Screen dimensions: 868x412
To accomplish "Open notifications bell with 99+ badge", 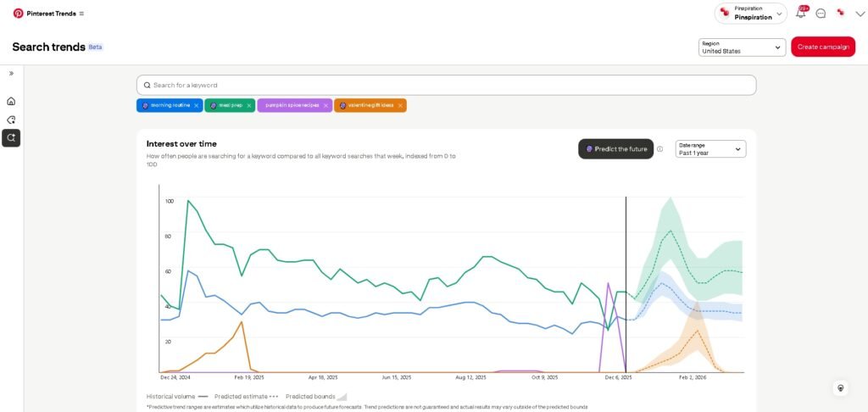I will click(x=801, y=13).
